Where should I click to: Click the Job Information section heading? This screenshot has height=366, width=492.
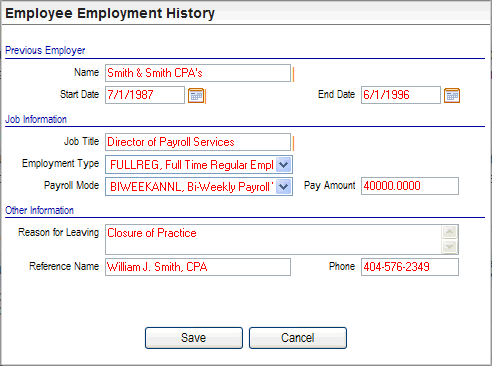click(x=36, y=119)
